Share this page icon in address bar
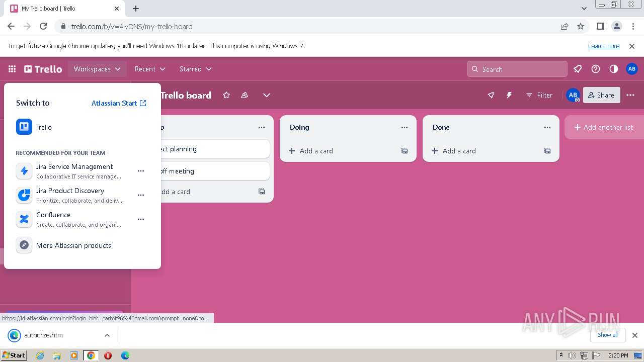The height and width of the screenshot is (362, 644). pos(565,26)
